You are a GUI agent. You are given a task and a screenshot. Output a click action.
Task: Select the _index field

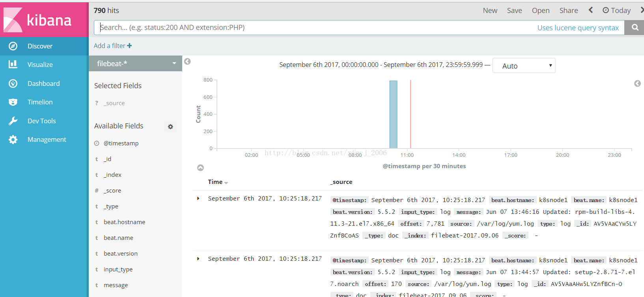tap(112, 175)
